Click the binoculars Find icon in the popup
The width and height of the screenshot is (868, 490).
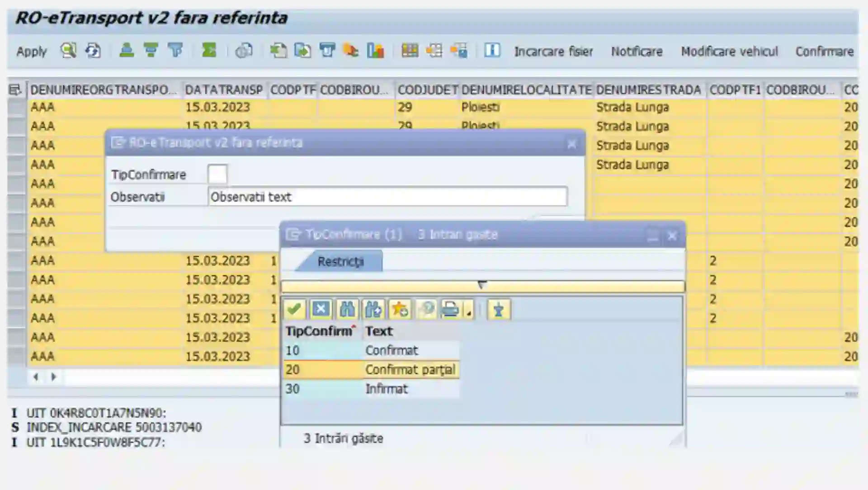pos(348,310)
